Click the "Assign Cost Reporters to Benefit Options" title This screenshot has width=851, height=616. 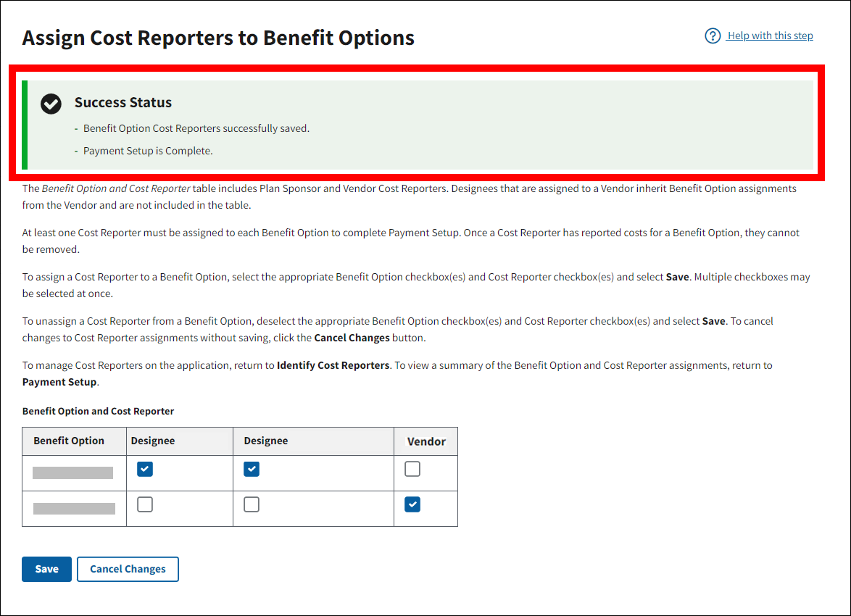tap(218, 38)
